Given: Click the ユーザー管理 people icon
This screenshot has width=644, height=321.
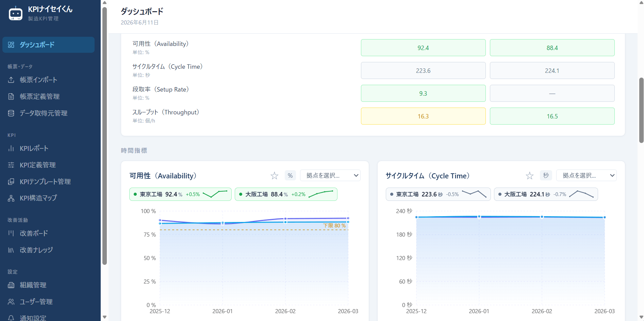Looking at the screenshot, I should [x=11, y=302].
